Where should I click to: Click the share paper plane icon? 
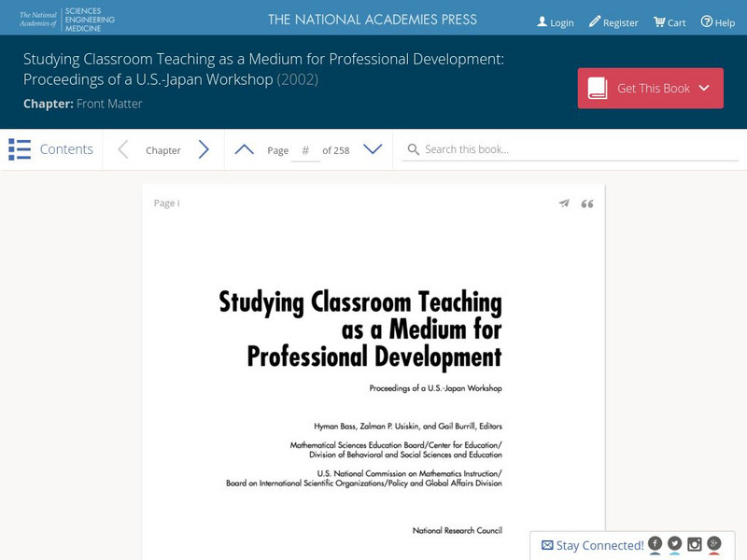coord(564,203)
